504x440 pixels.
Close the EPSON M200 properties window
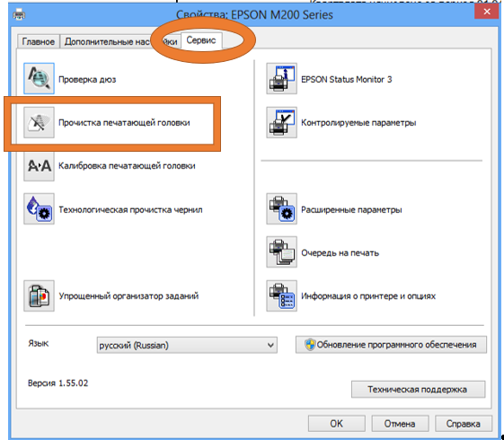[487, 12]
